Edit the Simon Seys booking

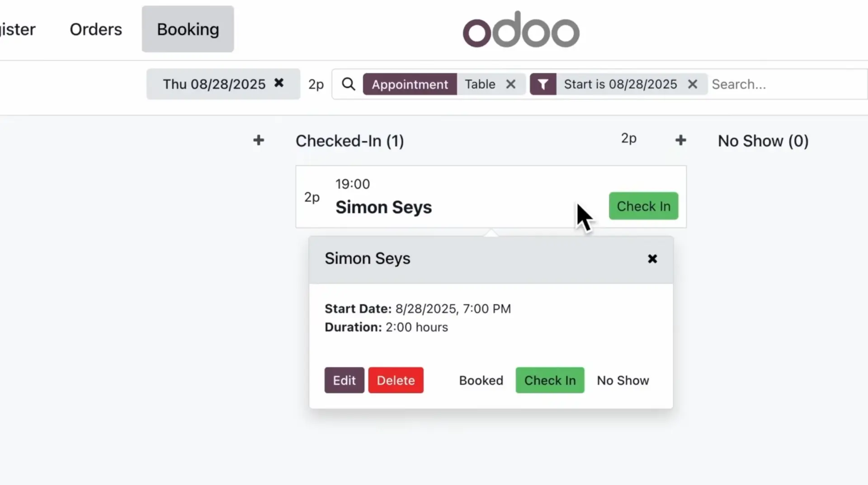coord(343,380)
